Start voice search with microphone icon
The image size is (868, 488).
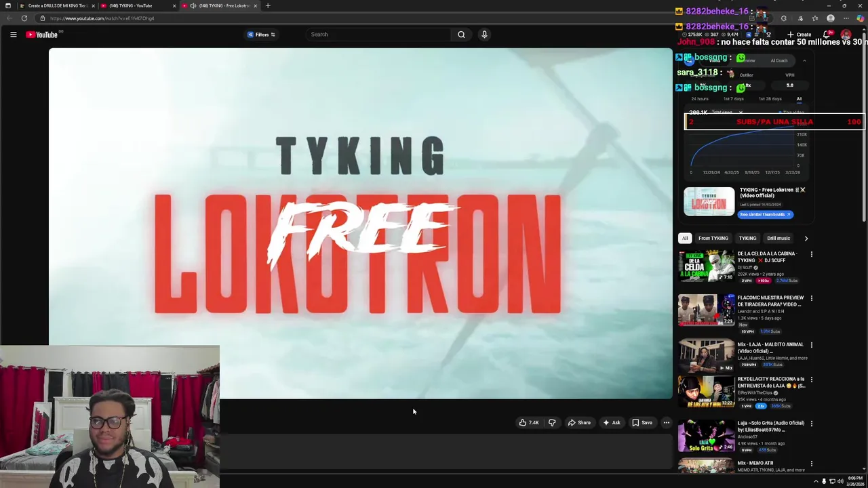(484, 35)
